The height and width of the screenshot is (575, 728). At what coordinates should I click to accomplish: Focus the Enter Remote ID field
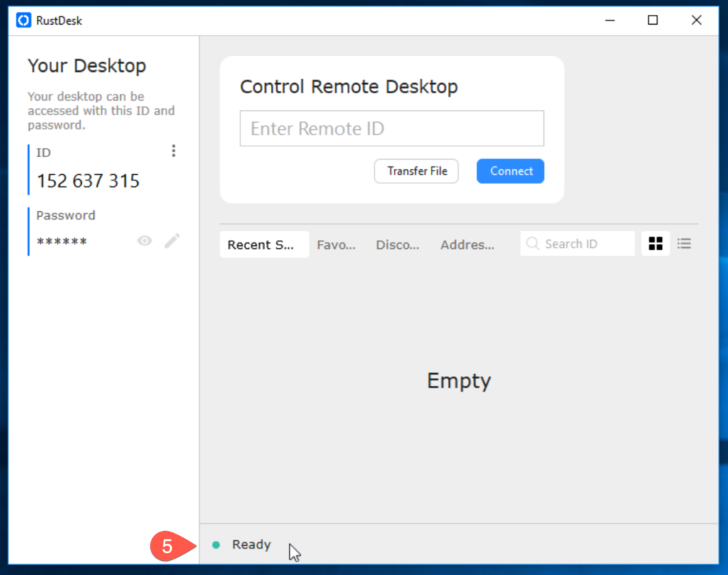(392, 129)
